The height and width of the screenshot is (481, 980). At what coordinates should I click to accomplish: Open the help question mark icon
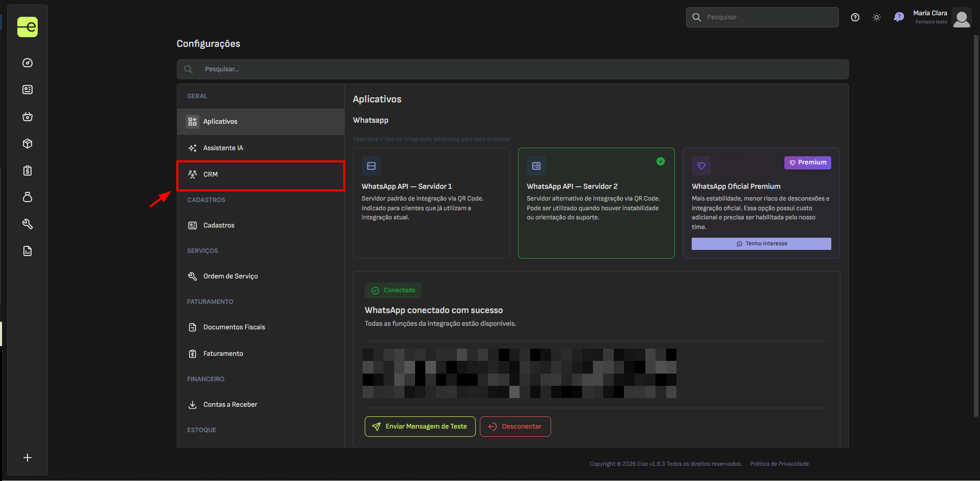tap(855, 17)
